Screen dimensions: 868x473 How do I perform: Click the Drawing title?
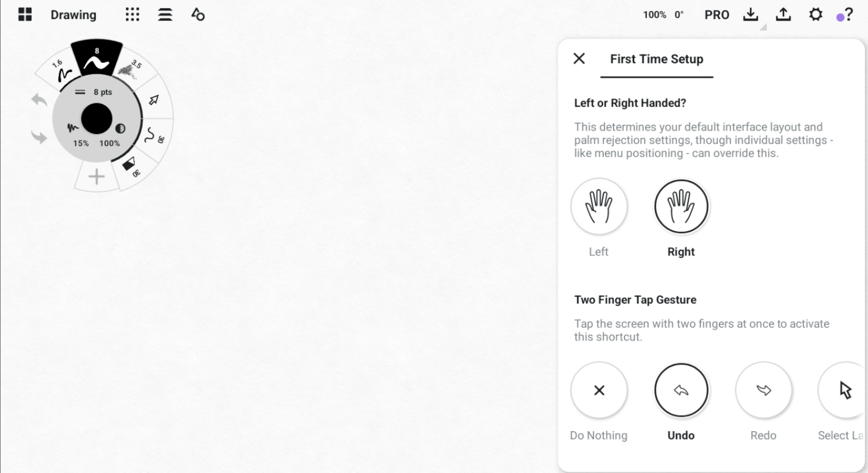[x=73, y=15]
